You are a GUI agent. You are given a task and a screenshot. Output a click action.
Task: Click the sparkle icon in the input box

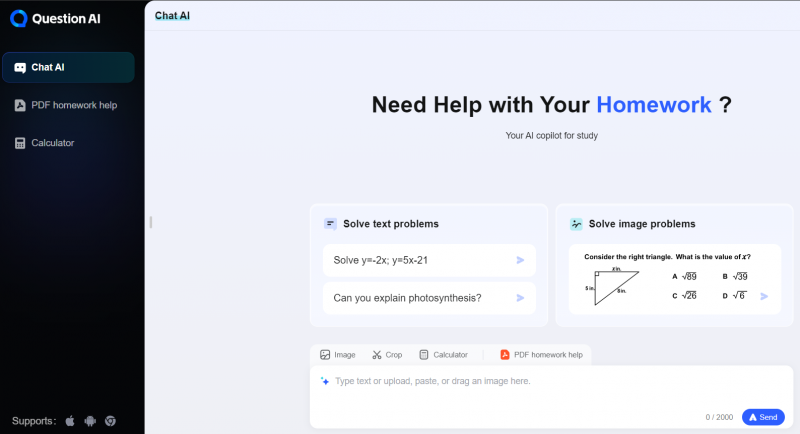[325, 381]
